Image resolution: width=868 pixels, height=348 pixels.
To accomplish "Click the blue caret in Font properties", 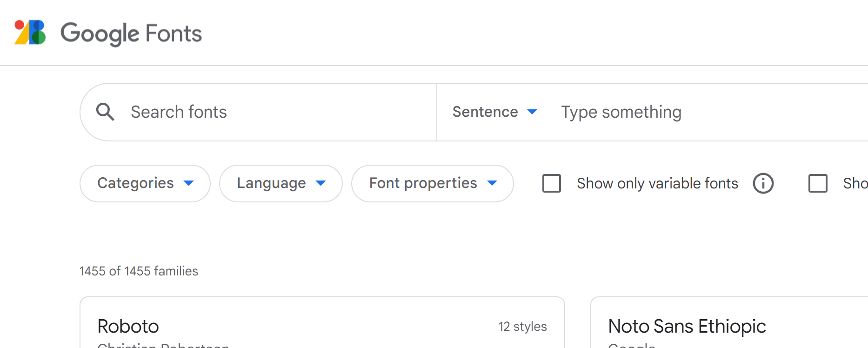I will (x=492, y=183).
